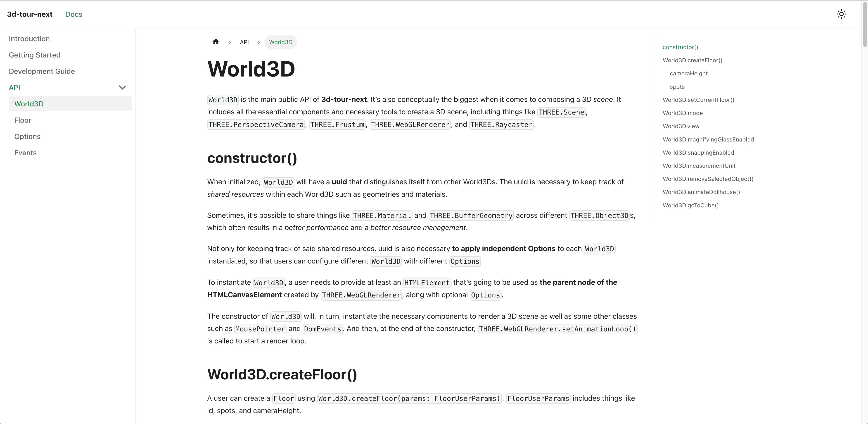Open the Docs navigation link
The width and height of the screenshot is (868, 424).
[x=74, y=14]
